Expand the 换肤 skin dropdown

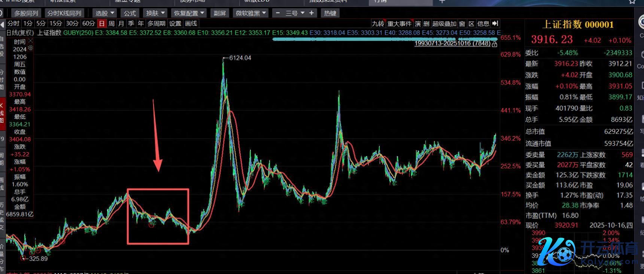(x=155, y=13)
